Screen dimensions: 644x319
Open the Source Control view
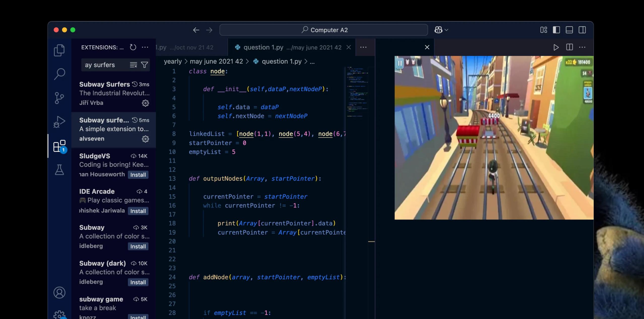[x=59, y=98]
